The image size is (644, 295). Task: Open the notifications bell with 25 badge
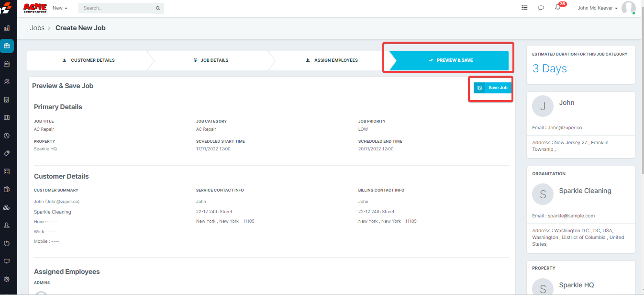pyautogui.click(x=558, y=7)
